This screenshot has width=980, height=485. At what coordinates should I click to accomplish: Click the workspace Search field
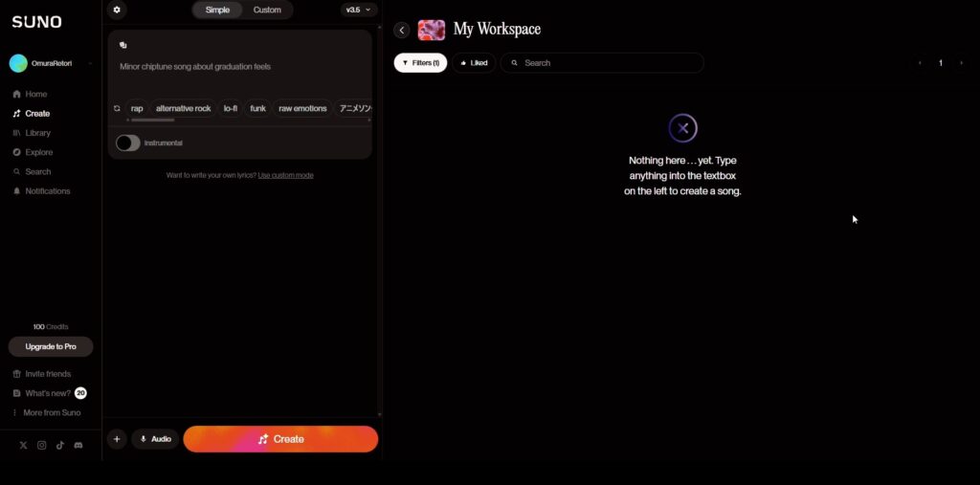(602, 63)
